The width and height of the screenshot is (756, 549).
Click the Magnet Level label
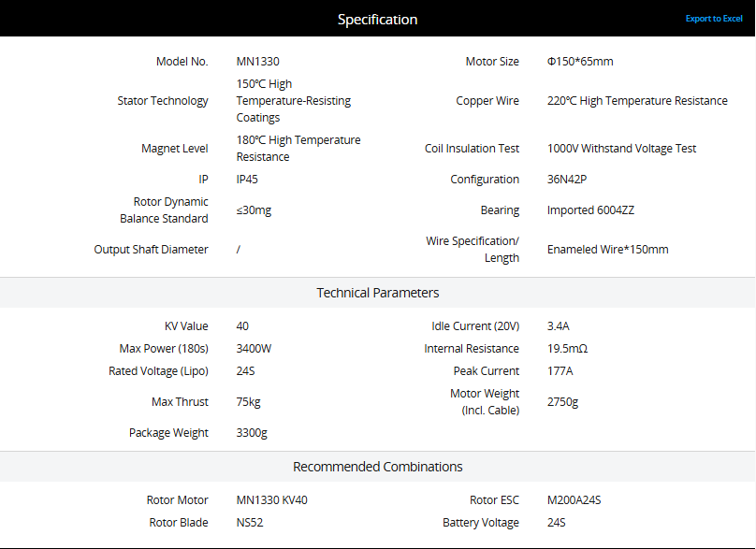175,148
